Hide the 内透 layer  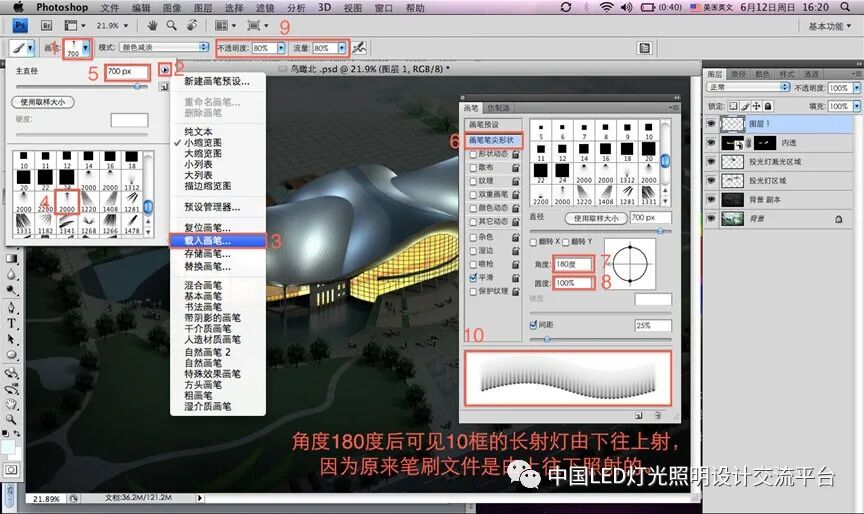(711, 143)
